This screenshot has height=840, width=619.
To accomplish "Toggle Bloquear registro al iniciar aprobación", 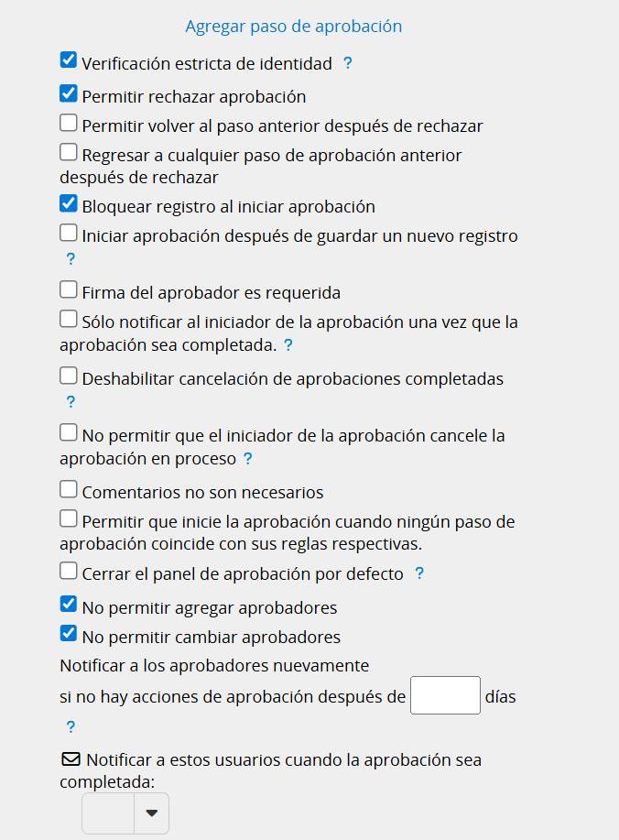I will (x=69, y=204).
